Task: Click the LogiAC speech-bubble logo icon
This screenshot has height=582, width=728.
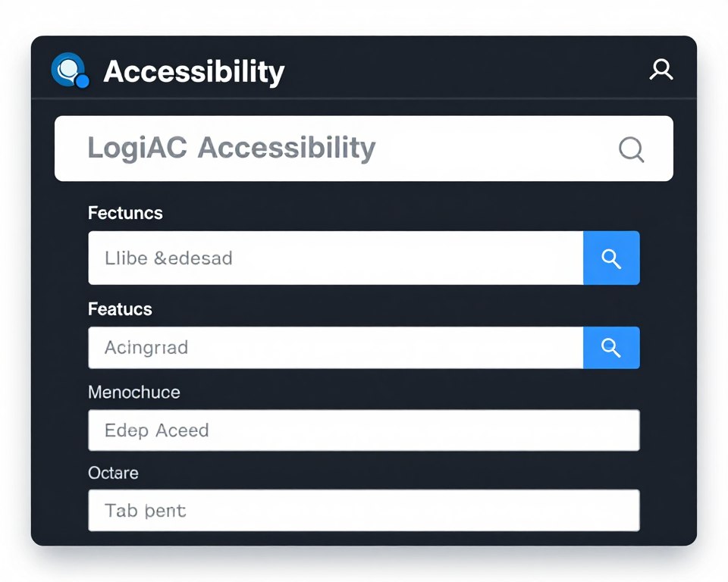Action: point(70,69)
